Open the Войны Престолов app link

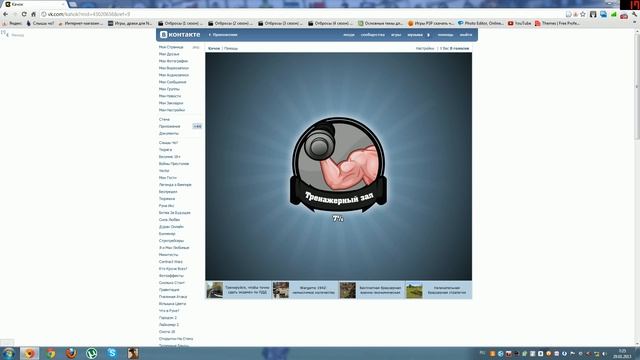[x=174, y=164]
